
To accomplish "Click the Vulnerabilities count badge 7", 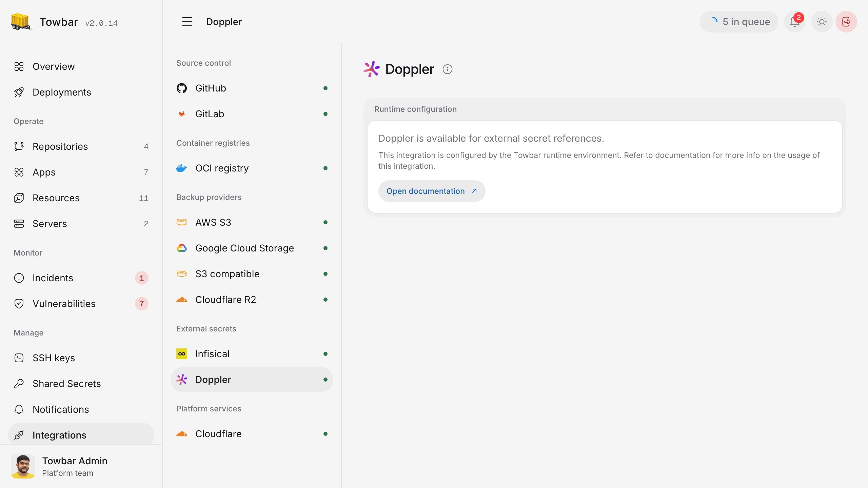I will (142, 304).
